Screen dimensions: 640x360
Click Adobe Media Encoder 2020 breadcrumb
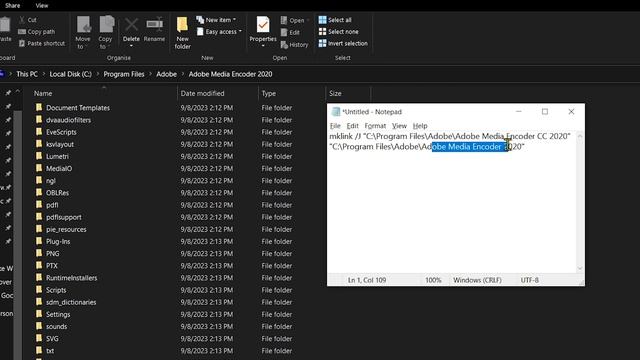coord(230,74)
